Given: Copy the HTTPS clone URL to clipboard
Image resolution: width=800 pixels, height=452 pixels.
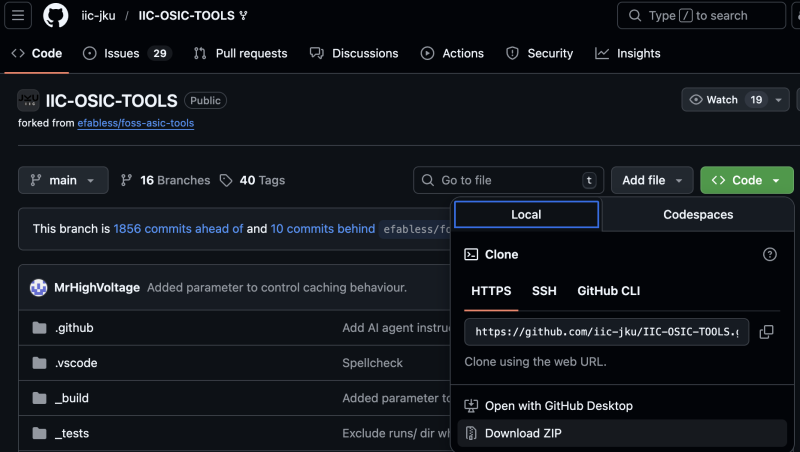Looking at the screenshot, I should 766,332.
